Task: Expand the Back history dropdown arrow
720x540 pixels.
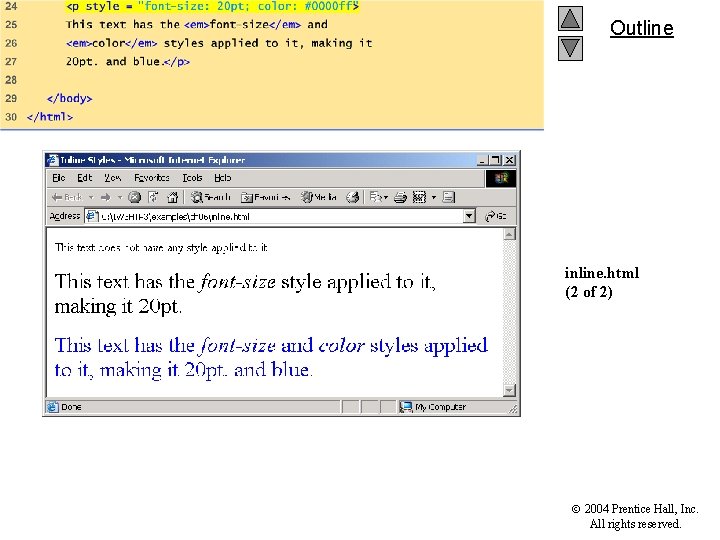Action: point(91,197)
